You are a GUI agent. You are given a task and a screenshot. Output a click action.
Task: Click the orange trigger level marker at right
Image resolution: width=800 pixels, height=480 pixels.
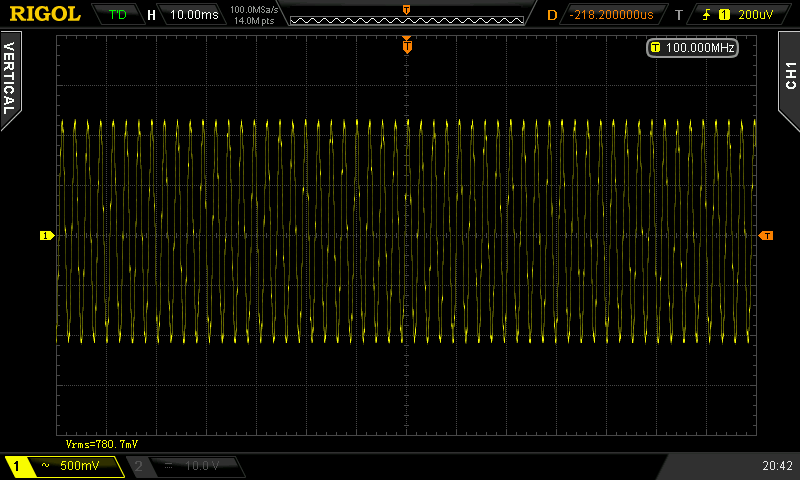[x=766, y=235]
